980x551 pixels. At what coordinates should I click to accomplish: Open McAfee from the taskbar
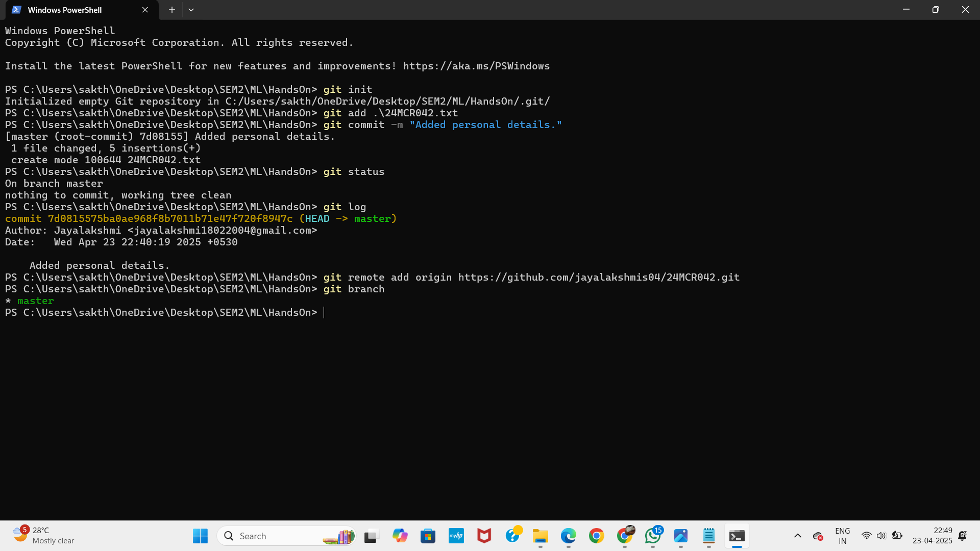coord(484,536)
